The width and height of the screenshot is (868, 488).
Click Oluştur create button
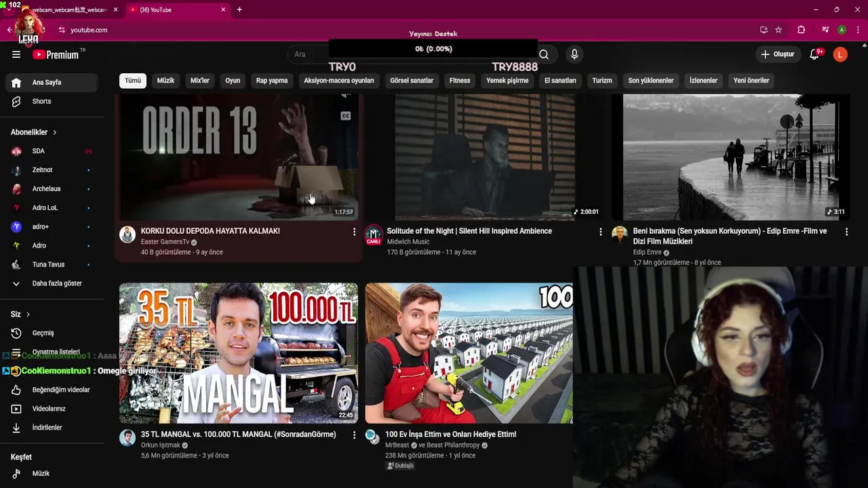(x=778, y=54)
